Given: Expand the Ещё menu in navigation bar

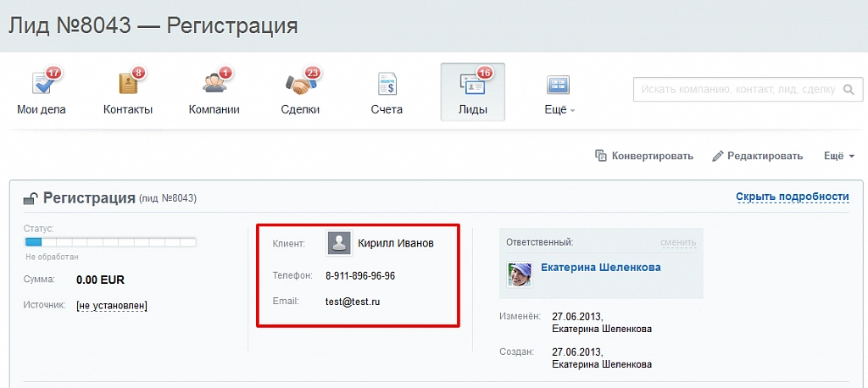Looking at the screenshot, I should [x=559, y=91].
